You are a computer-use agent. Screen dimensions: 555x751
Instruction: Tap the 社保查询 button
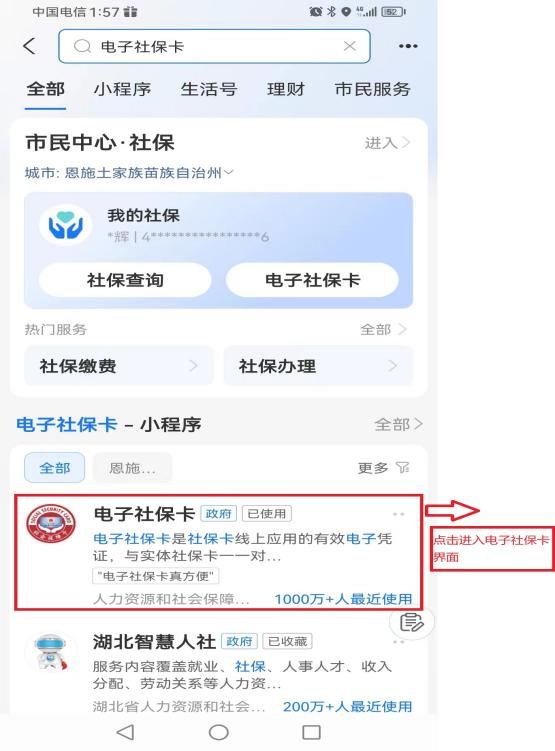(125, 280)
